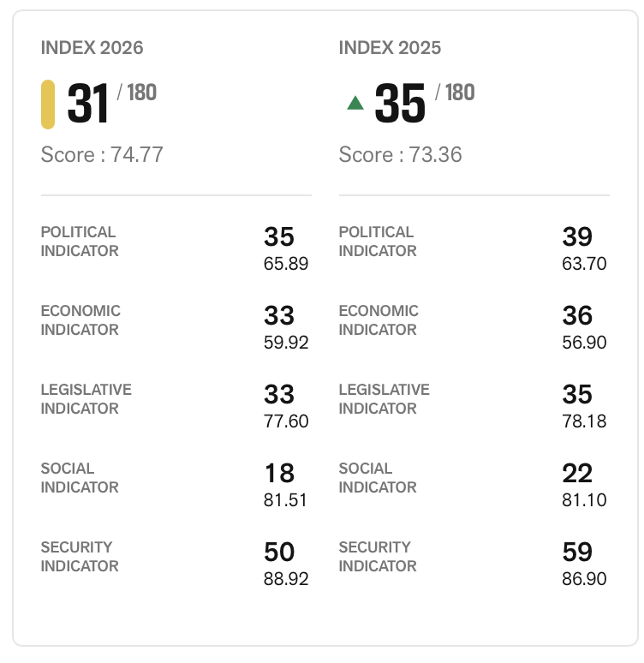Open the 2025 Social Indicator label

coord(378,478)
